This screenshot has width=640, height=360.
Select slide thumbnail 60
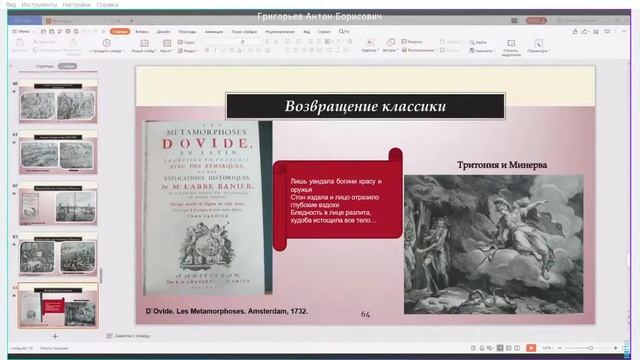(58, 102)
